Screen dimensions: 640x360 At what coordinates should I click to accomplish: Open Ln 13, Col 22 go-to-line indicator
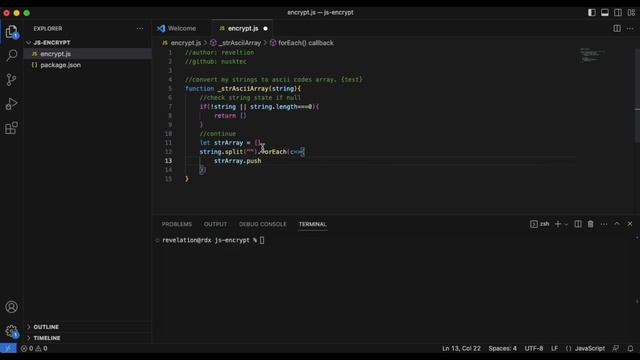click(x=461, y=348)
